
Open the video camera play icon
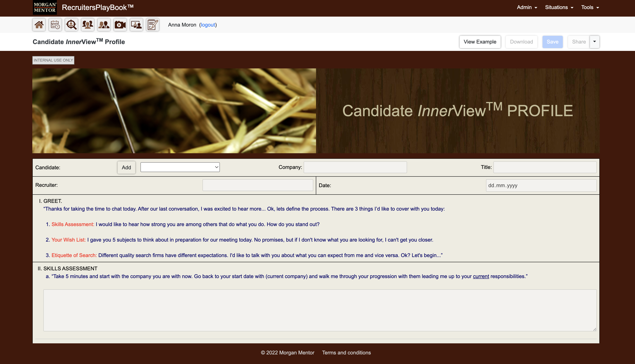[120, 25]
